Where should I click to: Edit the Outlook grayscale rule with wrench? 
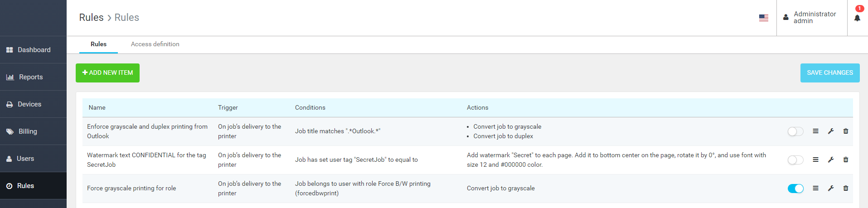tap(831, 131)
